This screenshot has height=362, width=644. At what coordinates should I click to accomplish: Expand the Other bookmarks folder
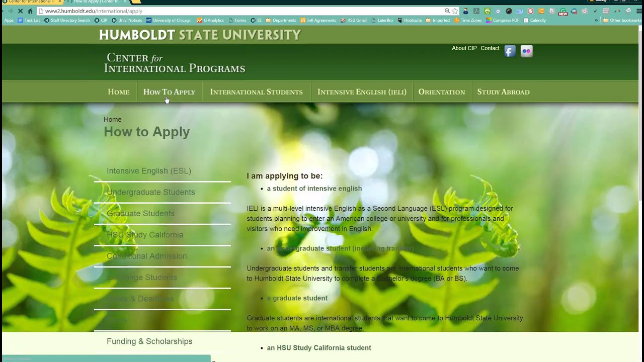(x=622, y=21)
